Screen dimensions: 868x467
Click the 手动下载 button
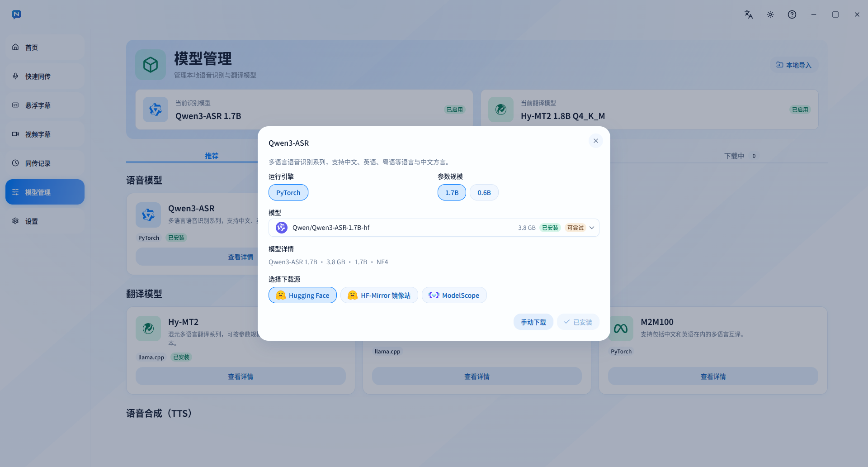tap(533, 322)
